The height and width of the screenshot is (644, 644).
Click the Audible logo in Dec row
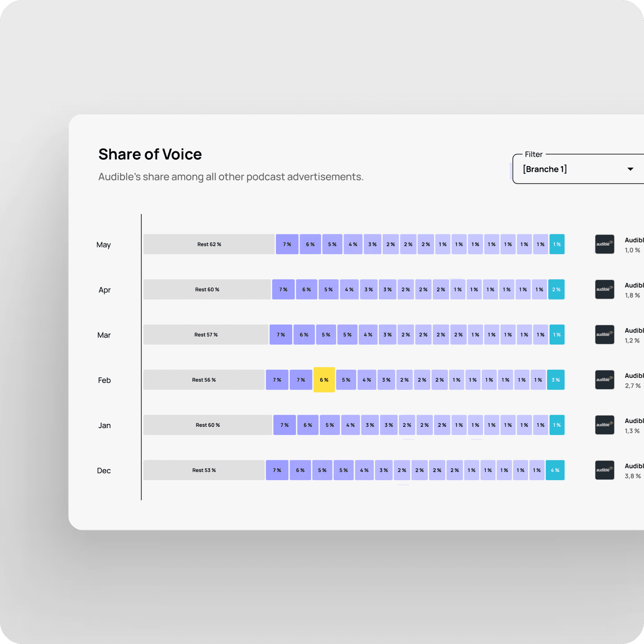[604, 470]
